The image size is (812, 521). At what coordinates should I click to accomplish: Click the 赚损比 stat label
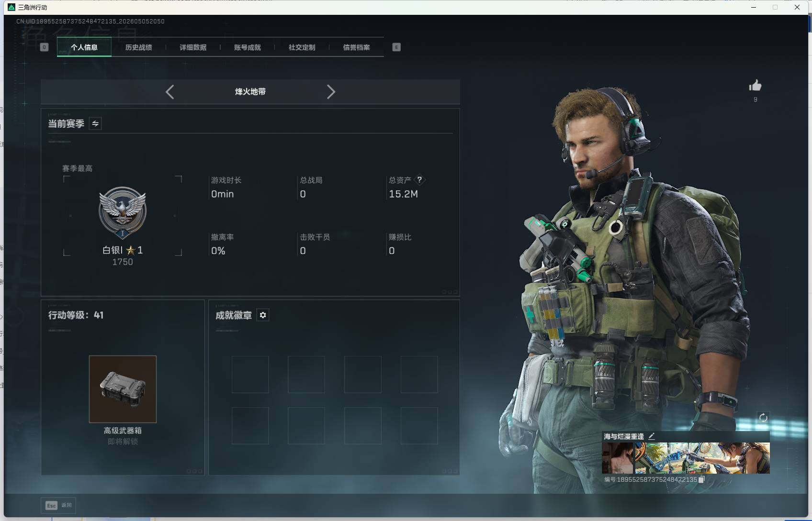click(x=400, y=237)
